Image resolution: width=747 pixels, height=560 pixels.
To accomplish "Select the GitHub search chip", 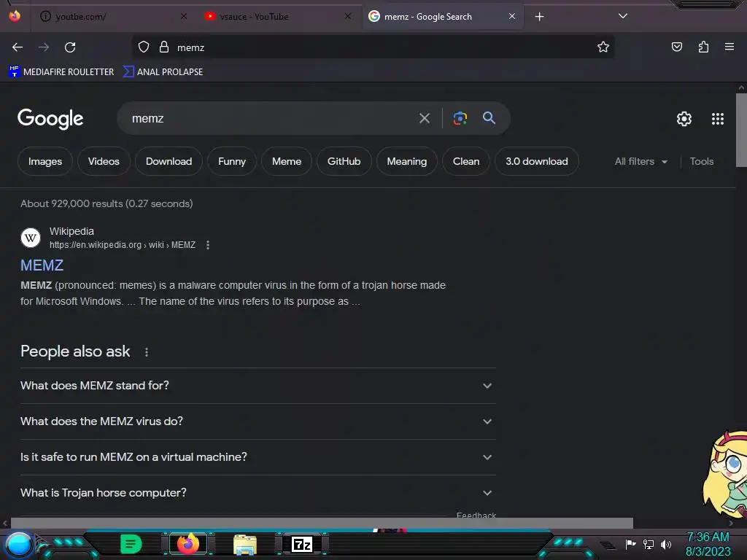I will pyautogui.click(x=344, y=161).
